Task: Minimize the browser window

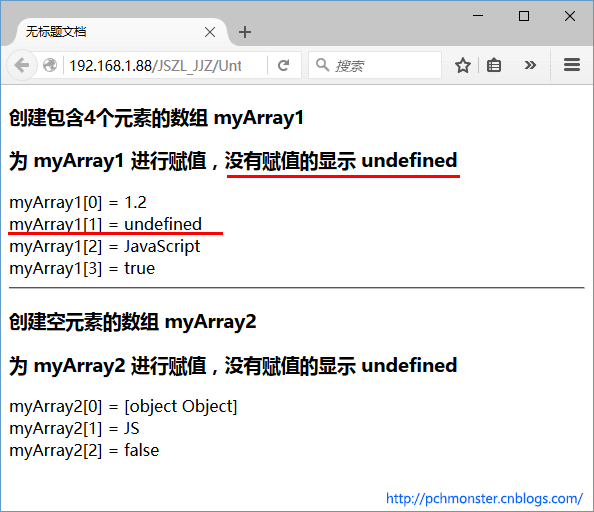Action: [478, 16]
